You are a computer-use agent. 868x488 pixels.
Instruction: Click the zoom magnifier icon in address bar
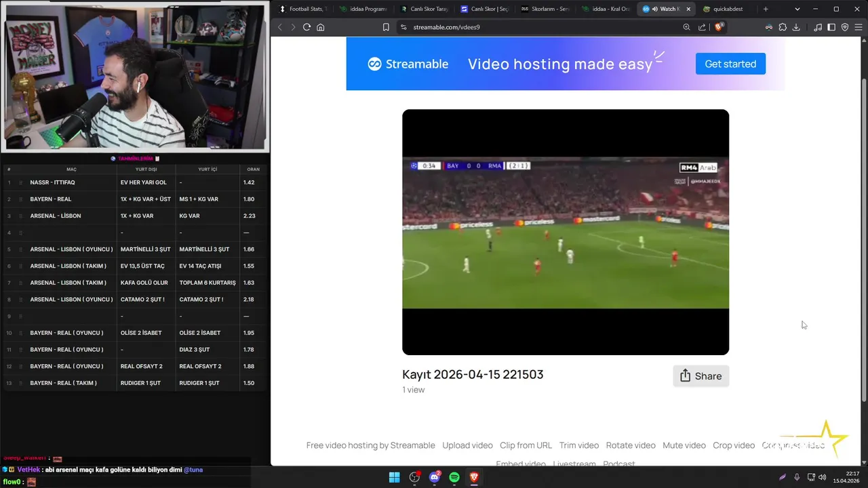point(686,27)
